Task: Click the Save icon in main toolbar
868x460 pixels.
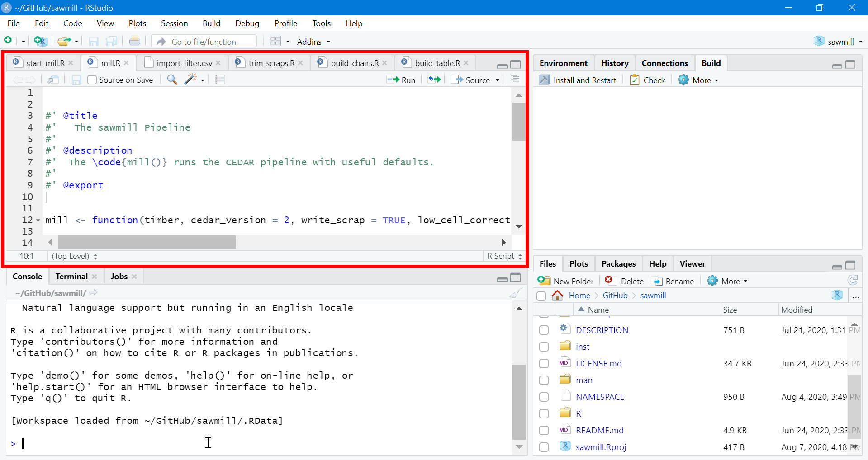Action: [94, 42]
